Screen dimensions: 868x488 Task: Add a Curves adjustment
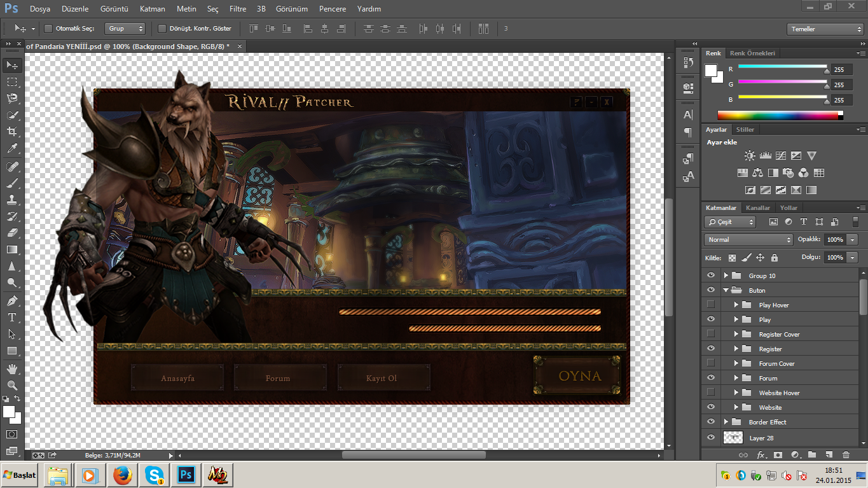point(781,156)
